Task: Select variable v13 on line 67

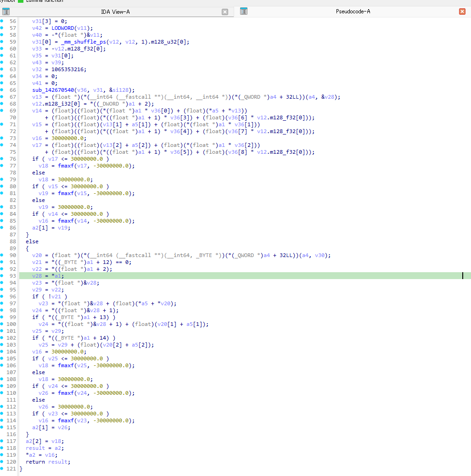Action: point(37,97)
